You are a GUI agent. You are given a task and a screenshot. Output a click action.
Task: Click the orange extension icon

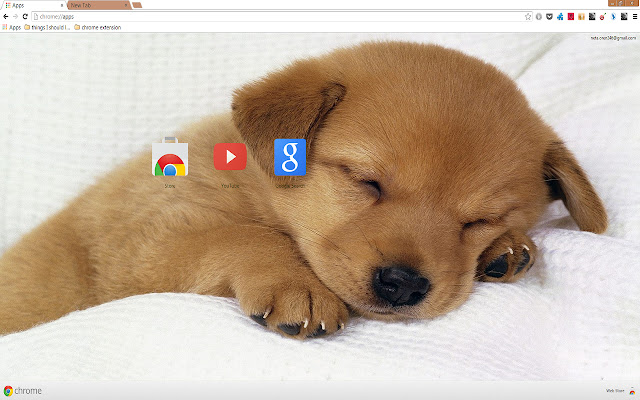pos(581,16)
